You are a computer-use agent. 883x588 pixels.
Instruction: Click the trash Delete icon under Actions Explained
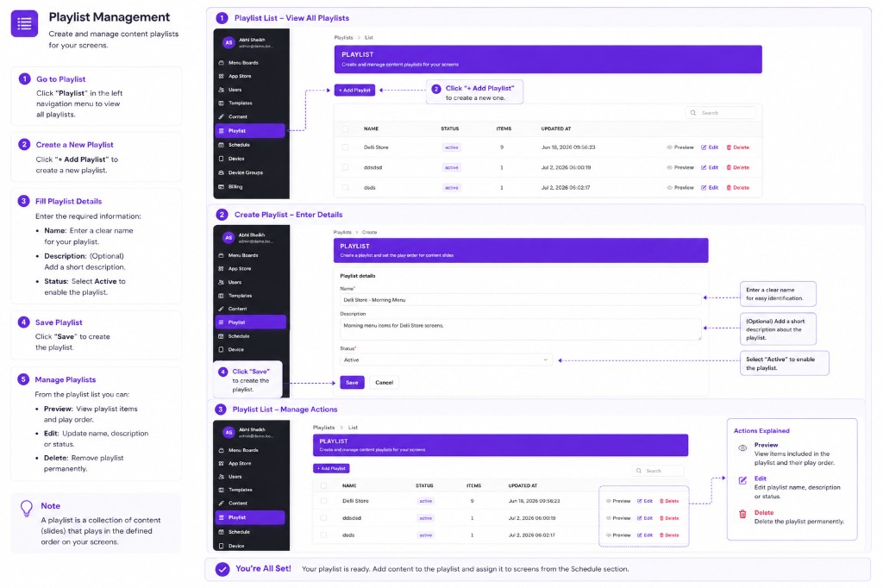[742, 514]
